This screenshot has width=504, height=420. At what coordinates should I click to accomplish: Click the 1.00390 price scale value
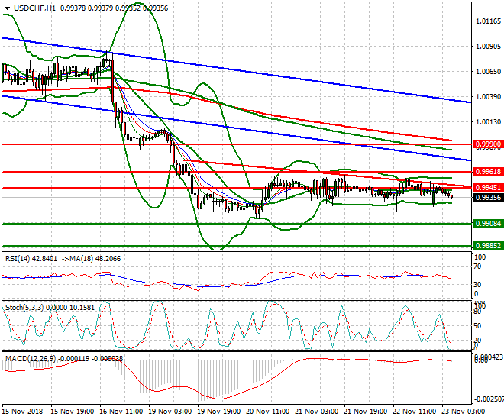[488, 96]
